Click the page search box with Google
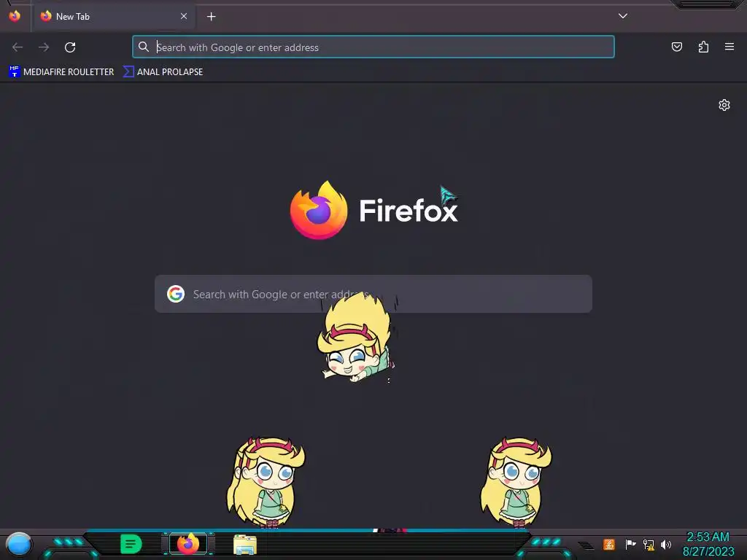 (x=373, y=294)
